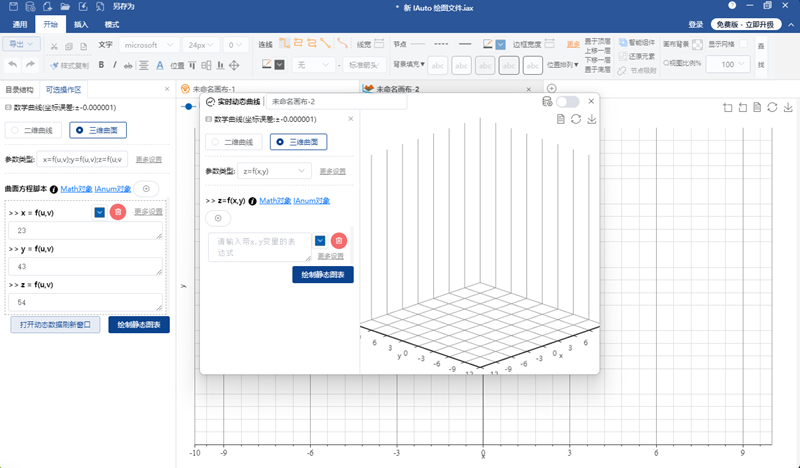This screenshot has width=800, height=468.
Task: Open the 位置排列 dropdown
Action: (x=562, y=65)
